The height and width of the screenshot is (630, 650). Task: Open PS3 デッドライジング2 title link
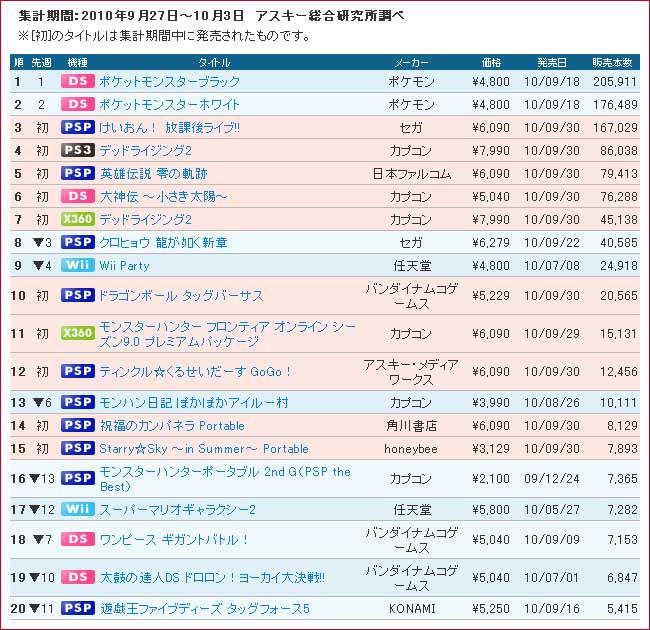click(146, 150)
